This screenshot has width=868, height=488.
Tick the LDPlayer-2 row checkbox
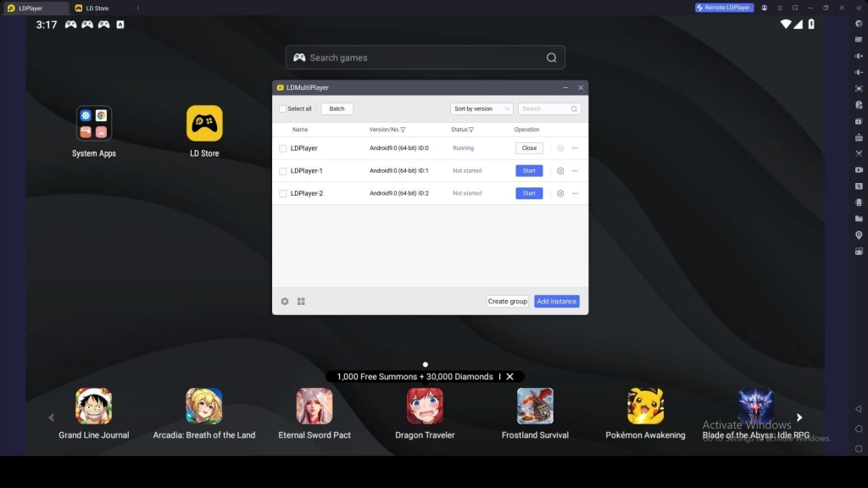pos(283,193)
